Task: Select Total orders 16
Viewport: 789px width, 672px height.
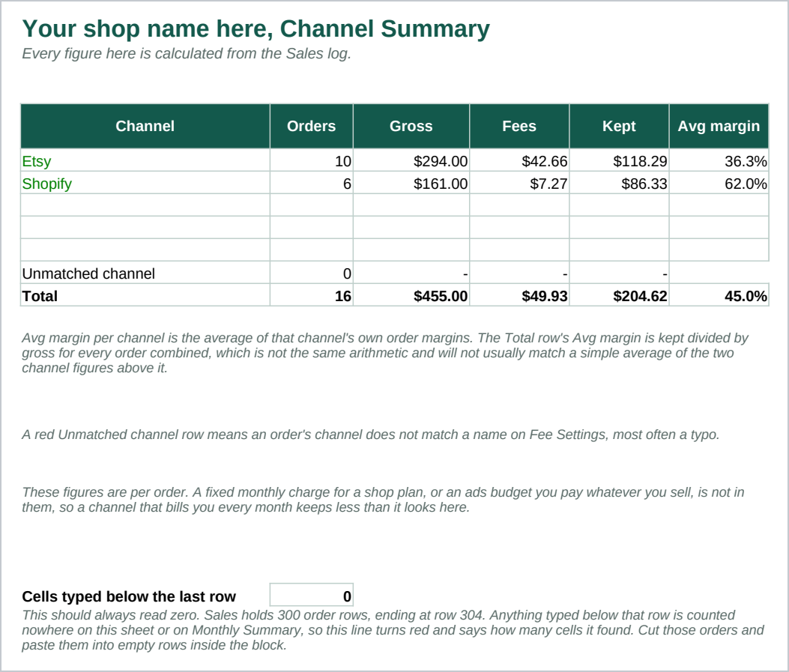Action: click(312, 296)
